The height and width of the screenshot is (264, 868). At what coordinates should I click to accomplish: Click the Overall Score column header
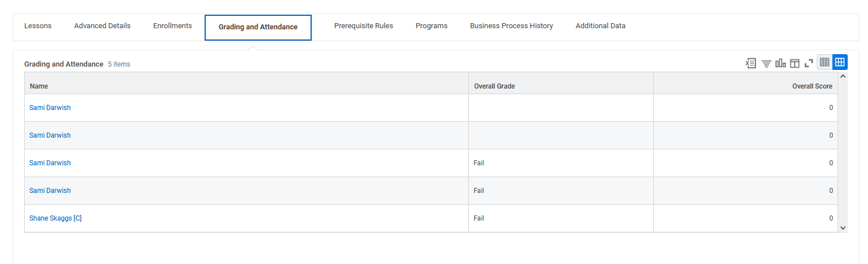point(812,86)
